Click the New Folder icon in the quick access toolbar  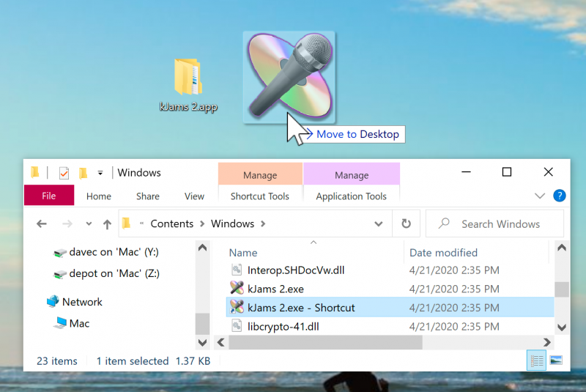[x=83, y=173]
